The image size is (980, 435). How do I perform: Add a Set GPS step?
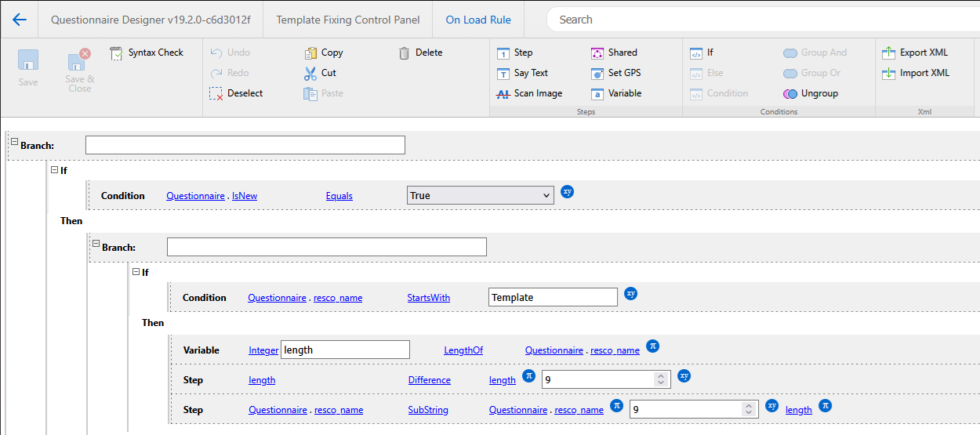point(615,73)
